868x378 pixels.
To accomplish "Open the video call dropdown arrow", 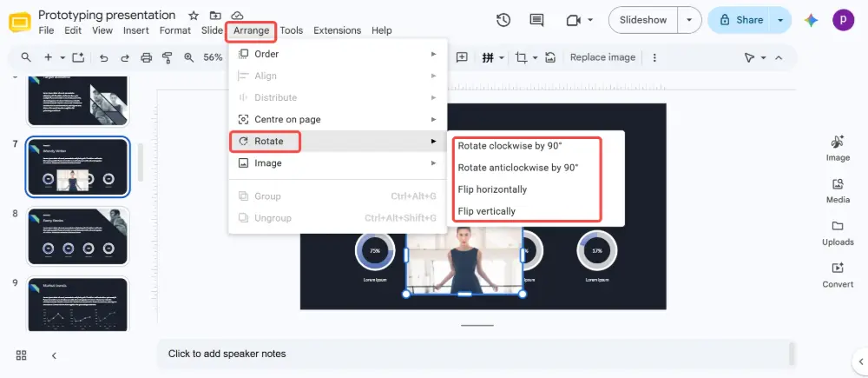I will (x=590, y=20).
